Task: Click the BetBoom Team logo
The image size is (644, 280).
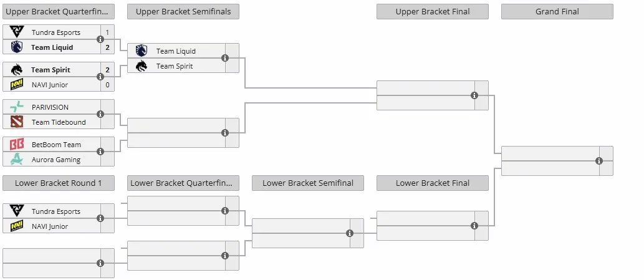Action: coord(17,145)
